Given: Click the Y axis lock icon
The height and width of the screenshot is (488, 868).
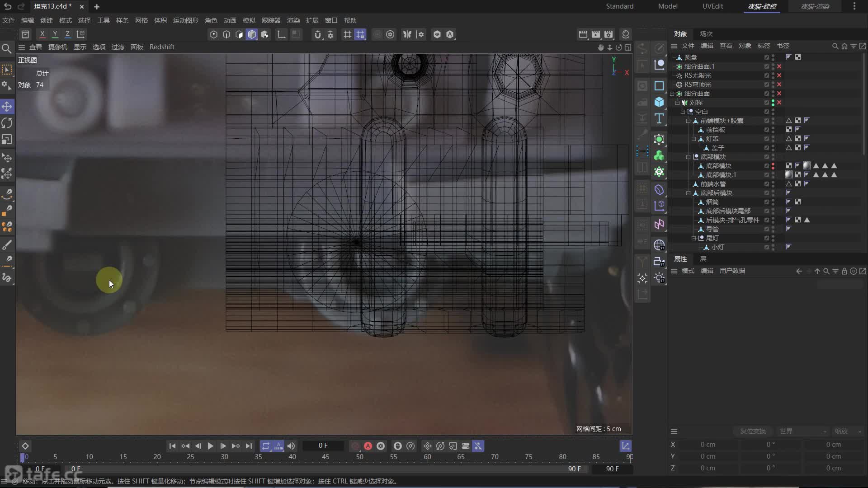Looking at the screenshot, I should [x=55, y=34].
